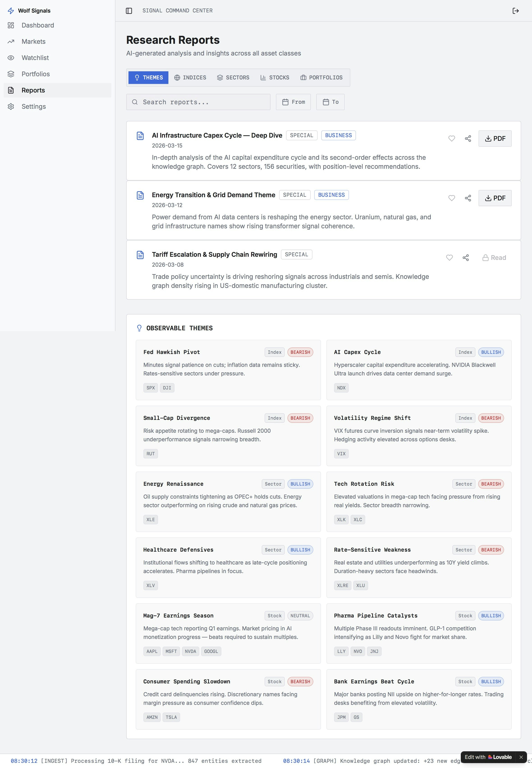Screen dimensions: 532x768
Task: Click the locked Read button
Action: [x=494, y=258]
